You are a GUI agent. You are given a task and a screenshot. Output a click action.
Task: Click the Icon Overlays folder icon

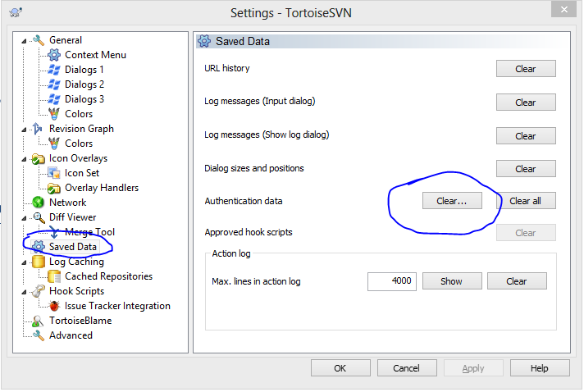pyautogui.click(x=38, y=158)
